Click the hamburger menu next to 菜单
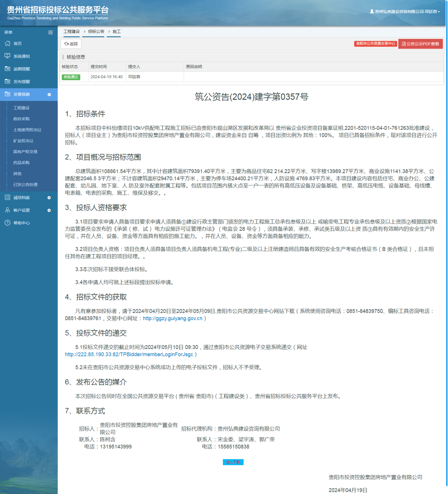 [x=50, y=32]
